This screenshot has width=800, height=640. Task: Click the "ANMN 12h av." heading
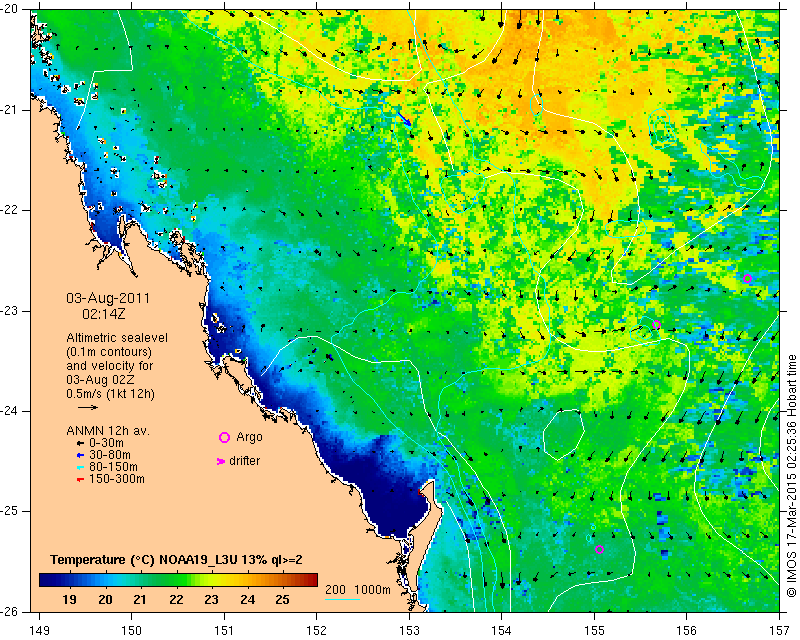[108, 431]
